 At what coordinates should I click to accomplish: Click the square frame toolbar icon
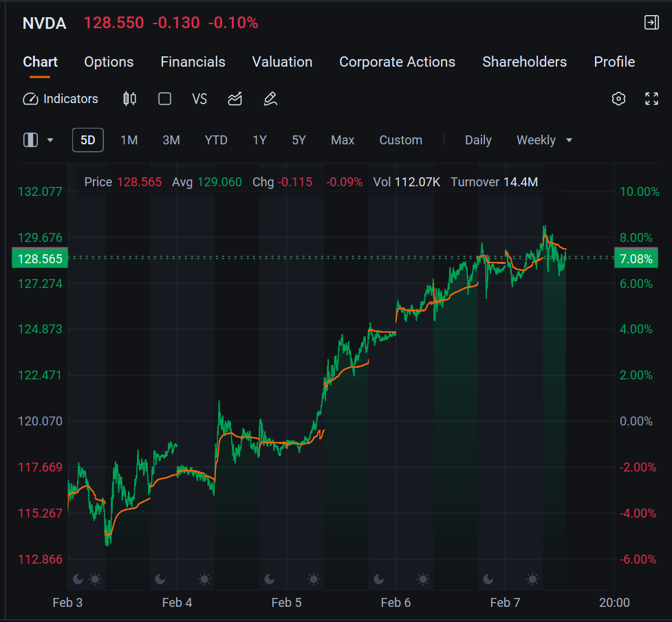164,99
